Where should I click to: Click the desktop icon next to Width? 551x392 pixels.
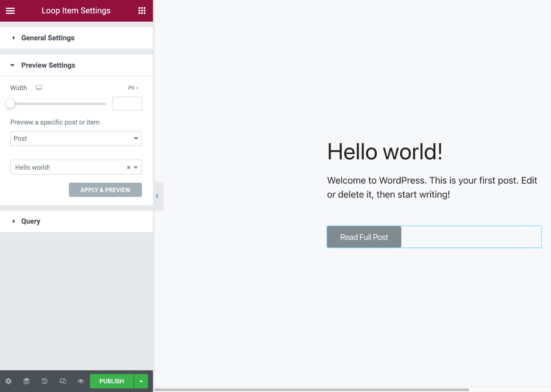click(39, 88)
